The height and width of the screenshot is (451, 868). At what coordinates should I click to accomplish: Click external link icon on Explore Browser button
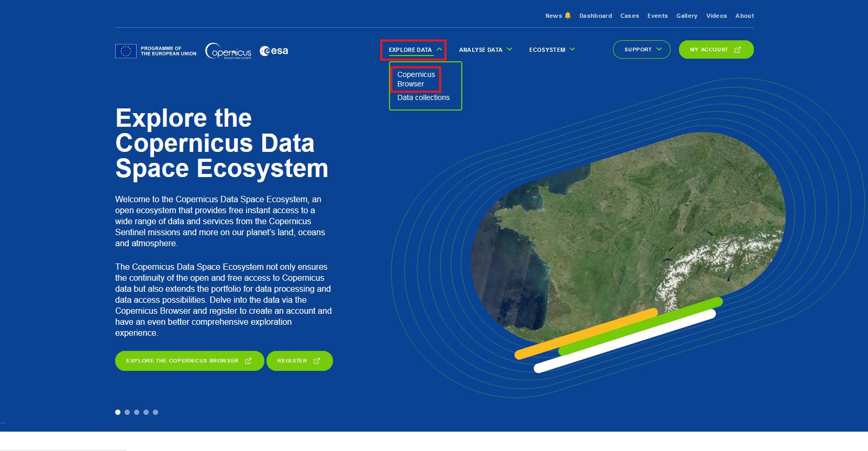tap(248, 361)
